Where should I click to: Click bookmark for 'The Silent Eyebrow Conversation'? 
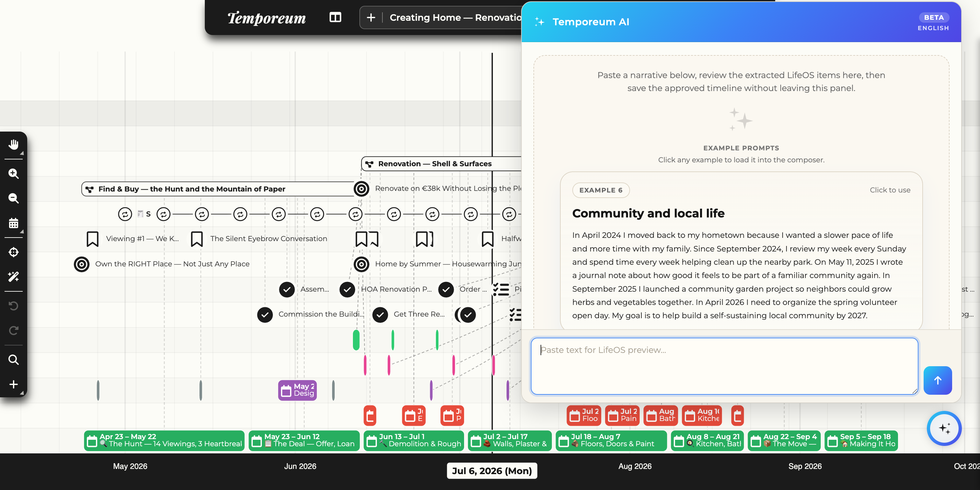(x=197, y=239)
